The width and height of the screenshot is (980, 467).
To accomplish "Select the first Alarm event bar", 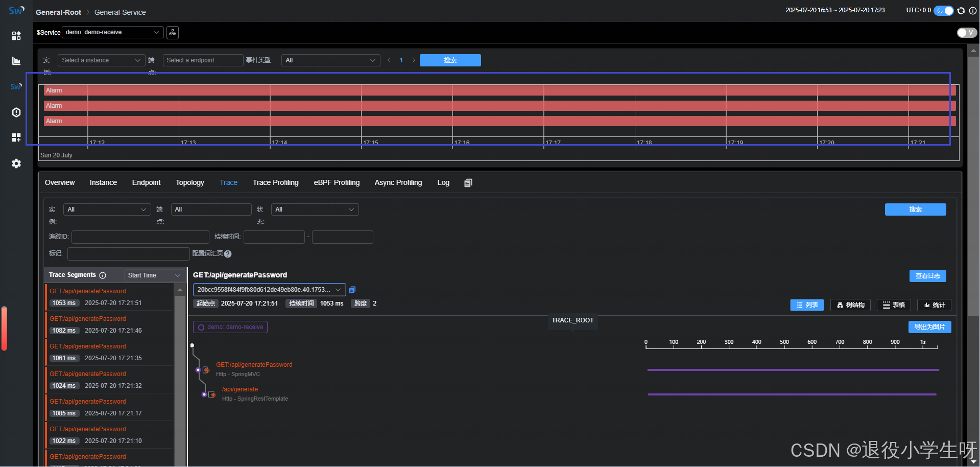I will (x=499, y=90).
